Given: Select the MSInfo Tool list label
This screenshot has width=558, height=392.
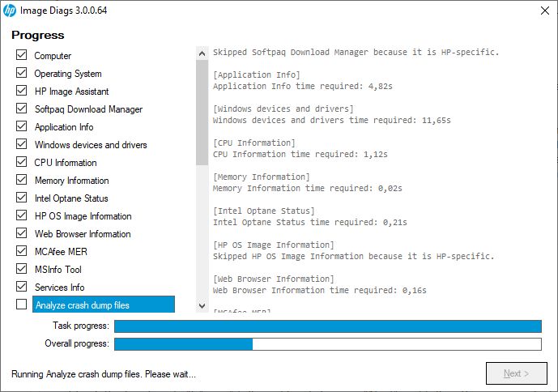Looking at the screenshot, I should pos(58,270).
